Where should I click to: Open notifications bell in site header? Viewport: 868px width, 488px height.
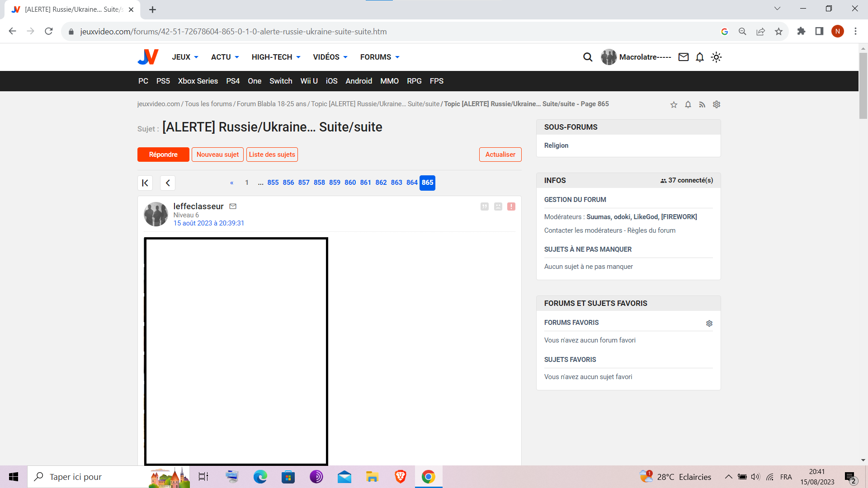coord(699,57)
